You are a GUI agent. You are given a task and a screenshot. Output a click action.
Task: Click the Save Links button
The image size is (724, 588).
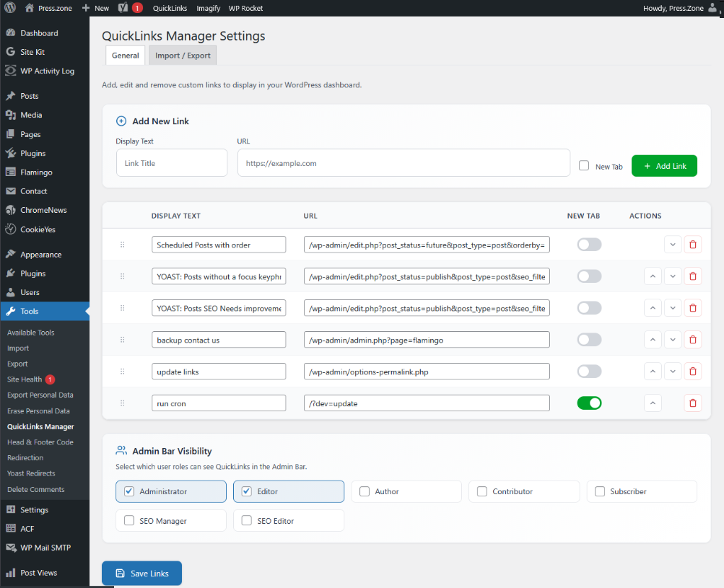point(141,574)
